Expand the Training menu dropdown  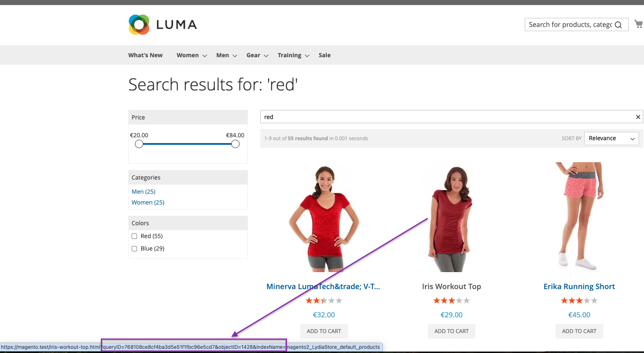[x=294, y=55]
